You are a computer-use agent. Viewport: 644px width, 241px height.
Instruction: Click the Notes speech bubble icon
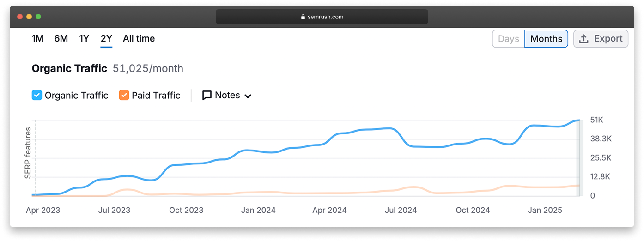coord(207,96)
